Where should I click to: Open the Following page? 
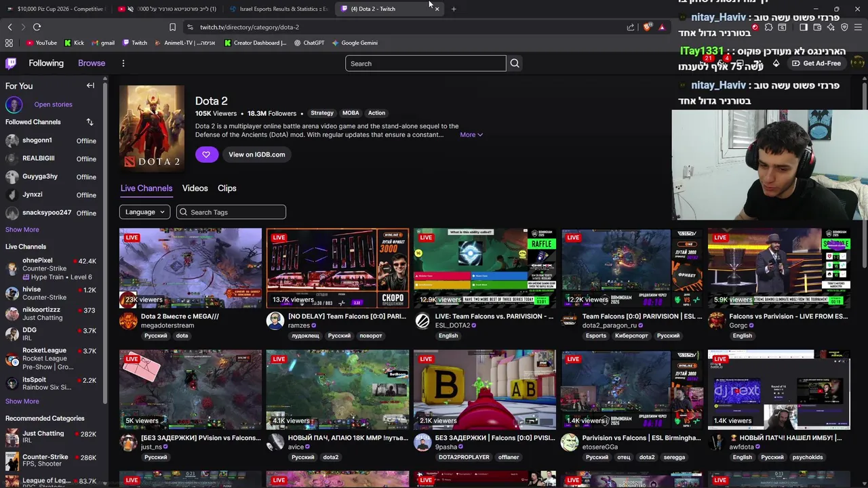coord(46,63)
